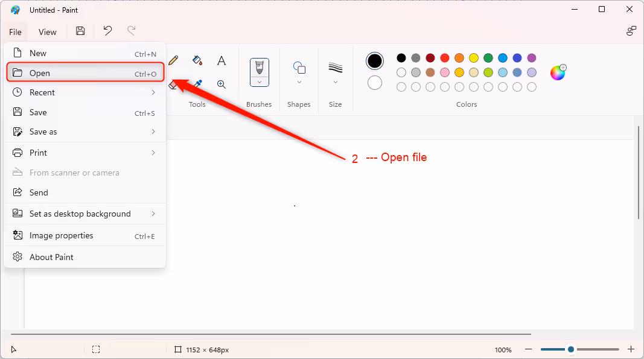Screen dimensions: 644x359
Task: Pick the yellow color swatch
Action: (x=474, y=58)
